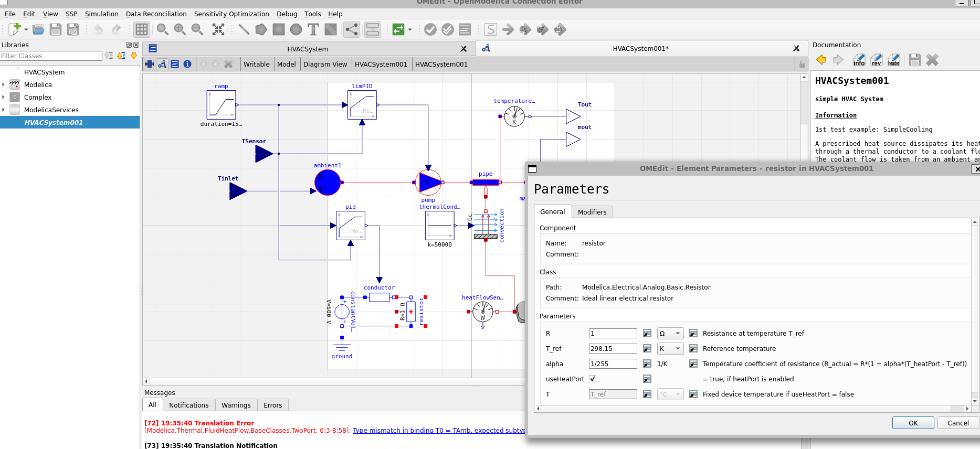Open the T_ref unit dropdown (K)
Screen dimensions: 980x449
670,349
